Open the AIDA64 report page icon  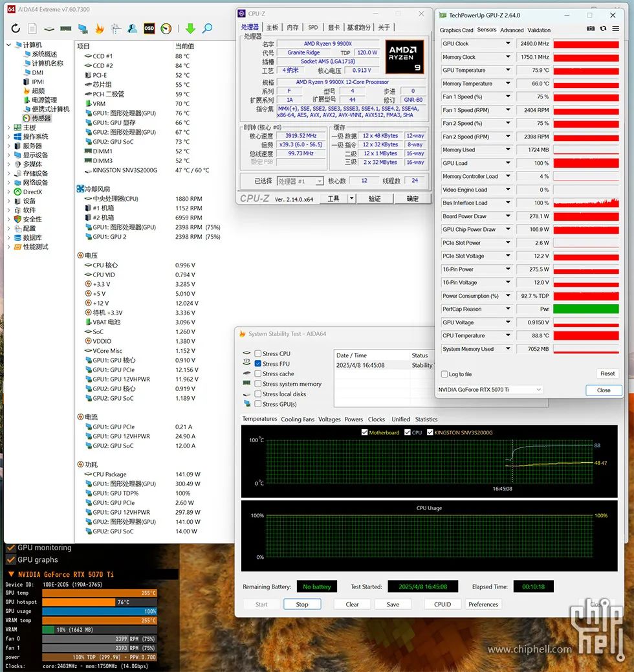click(x=32, y=28)
